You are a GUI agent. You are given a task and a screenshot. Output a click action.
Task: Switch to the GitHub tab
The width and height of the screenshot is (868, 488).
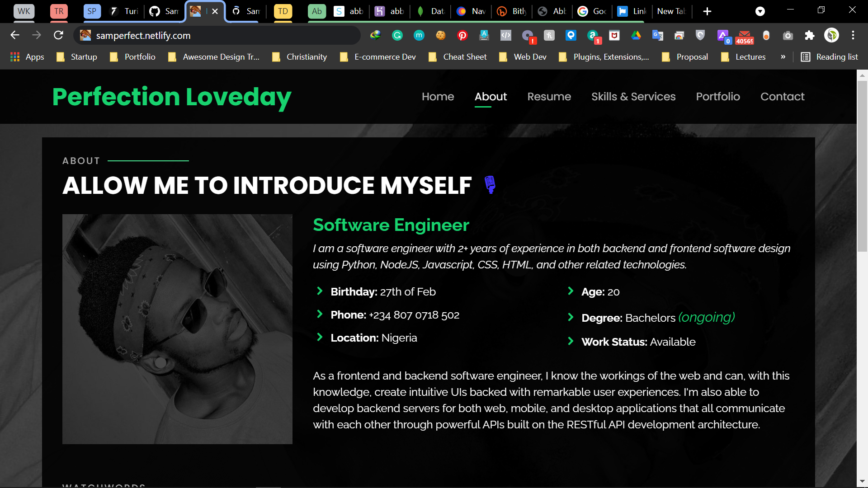click(164, 11)
